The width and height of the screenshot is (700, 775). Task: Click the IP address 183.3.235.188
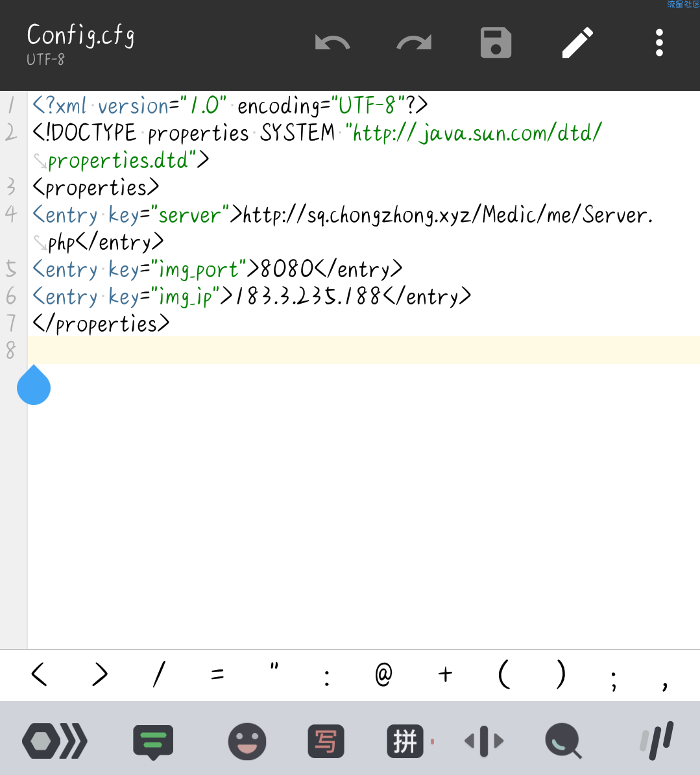tap(308, 297)
